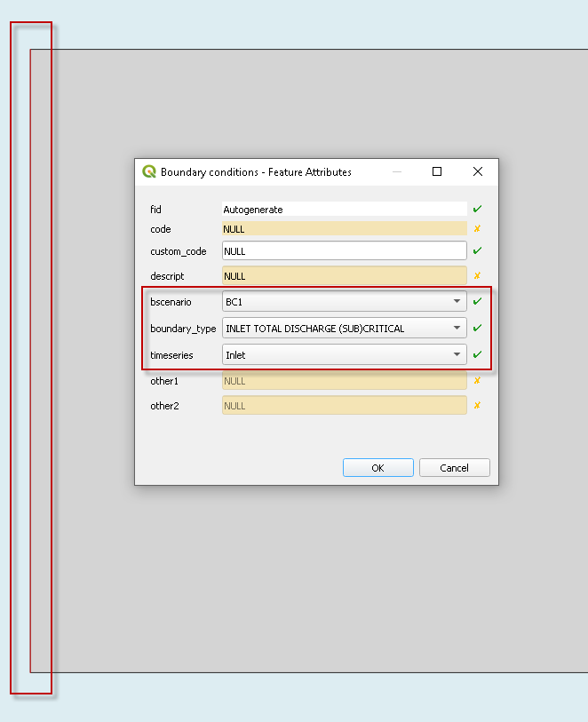Click yellow X icon beside descript field
The width and height of the screenshot is (588, 722).
coord(477,276)
